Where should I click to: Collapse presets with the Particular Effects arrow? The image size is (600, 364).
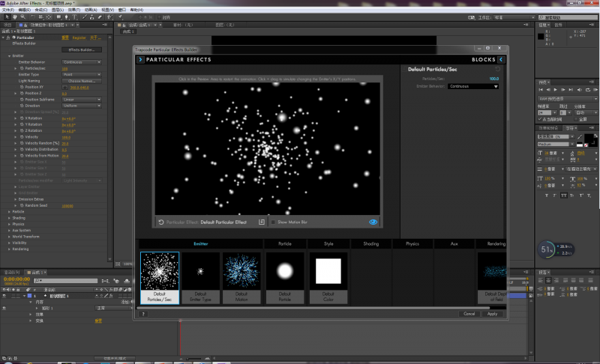pos(140,60)
